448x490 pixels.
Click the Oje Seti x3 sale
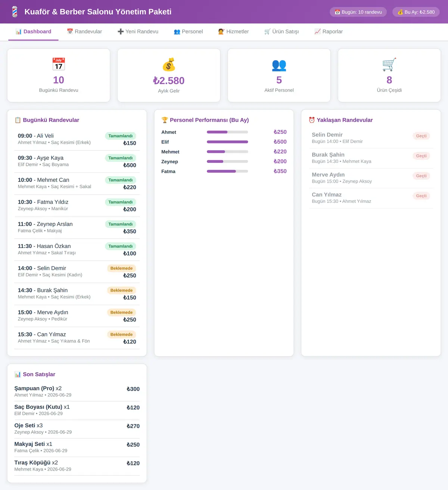(x=77, y=429)
